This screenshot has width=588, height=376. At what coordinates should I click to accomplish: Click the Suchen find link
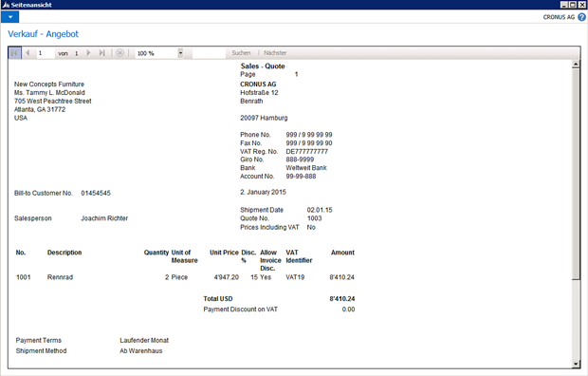pyautogui.click(x=241, y=53)
